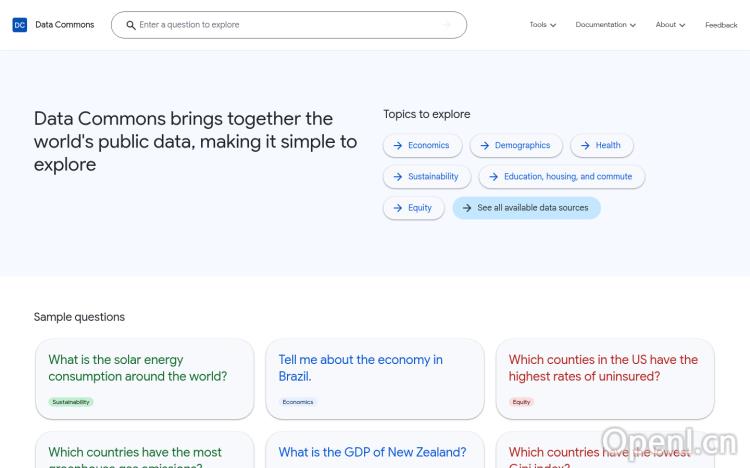The width and height of the screenshot is (750, 468).
Task: Click the Data Commons DC logo icon
Action: click(x=20, y=25)
